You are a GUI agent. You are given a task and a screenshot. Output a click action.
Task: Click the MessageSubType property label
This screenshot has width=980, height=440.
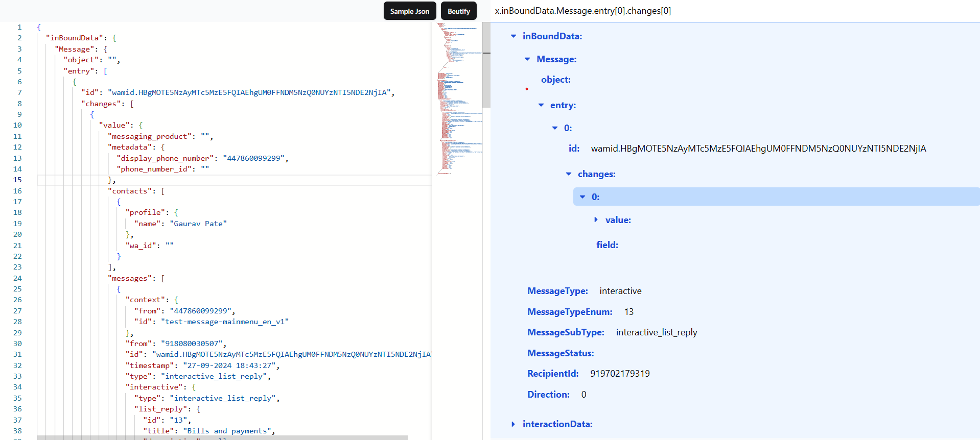pyautogui.click(x=566, y=332)
